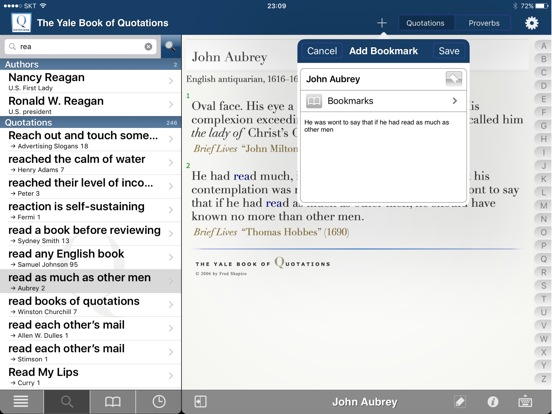Expand chevron on 'read any English book' row
The width and height of the screenshot is (552, 414).
pyautogui.click(x=171, y=257)
